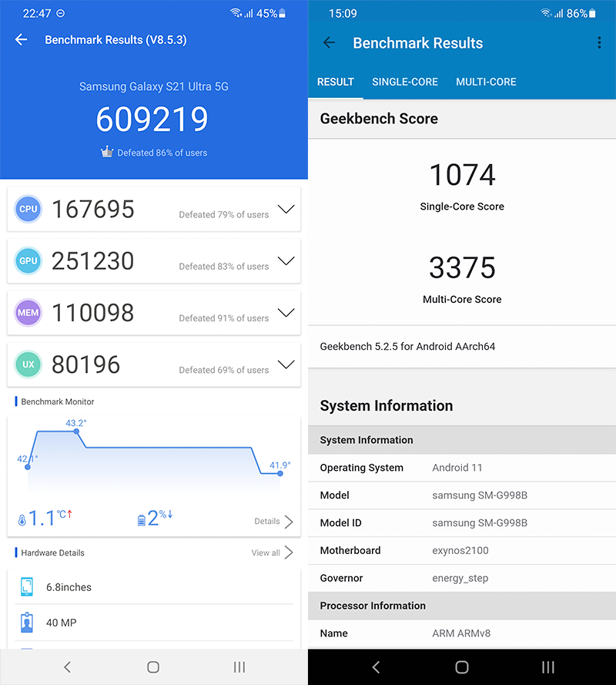
Task: Tap the UX score badge icon
Action: tap(28, 364)
